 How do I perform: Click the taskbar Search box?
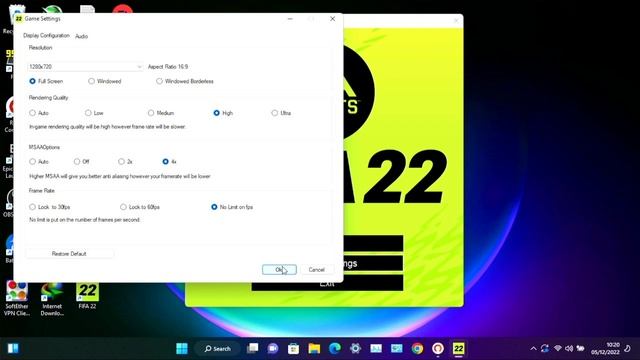218,349
